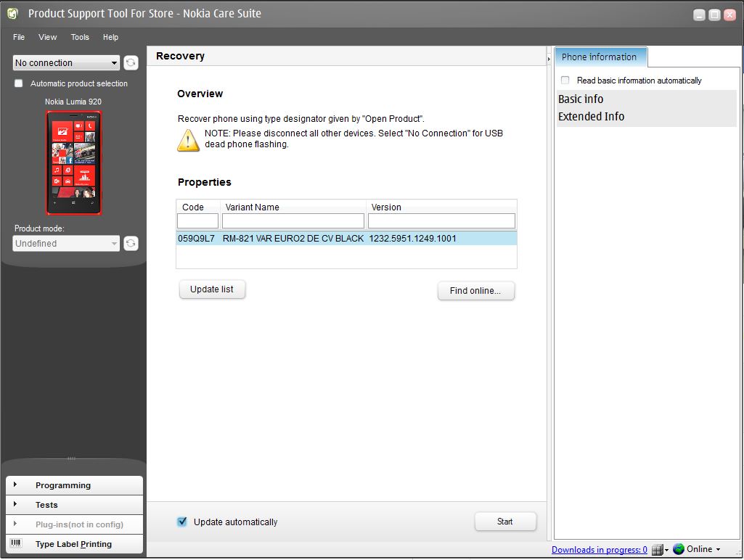
Task: Expand Plug-ins (not in config) section
Action: point(74,524)
